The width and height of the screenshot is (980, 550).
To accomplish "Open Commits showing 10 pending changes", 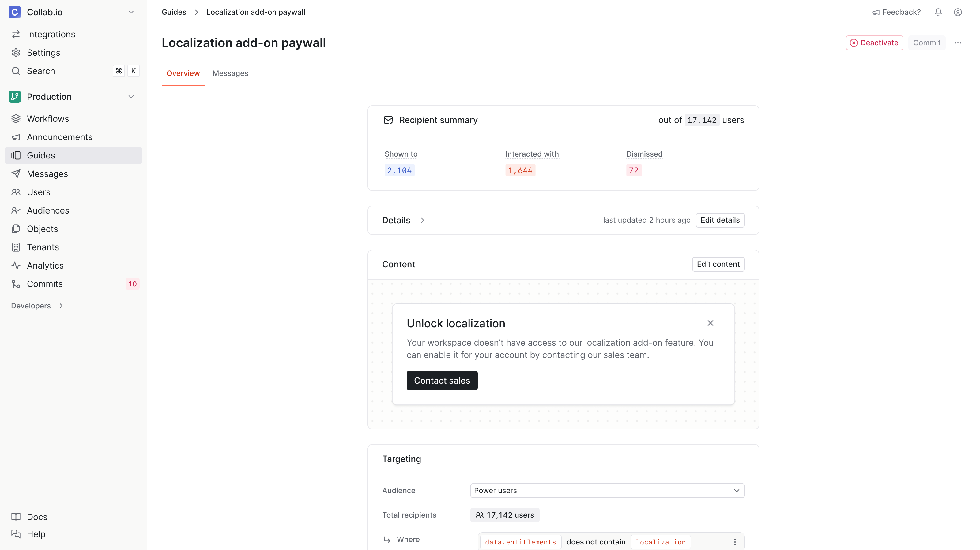I will point(45,284).
